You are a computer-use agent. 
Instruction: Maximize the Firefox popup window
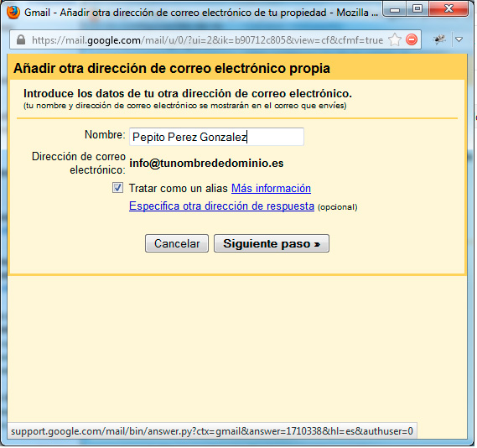(417, 9)
